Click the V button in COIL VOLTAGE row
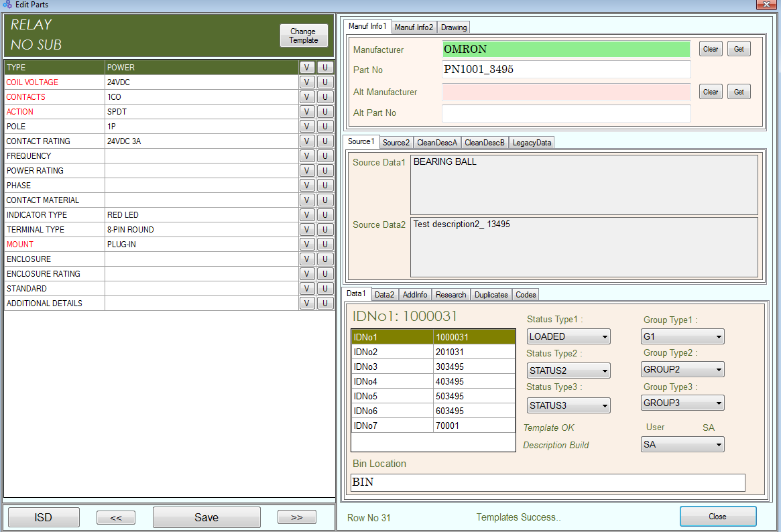Viewport: 781px width, 532px height. click(x=306, y=82)
